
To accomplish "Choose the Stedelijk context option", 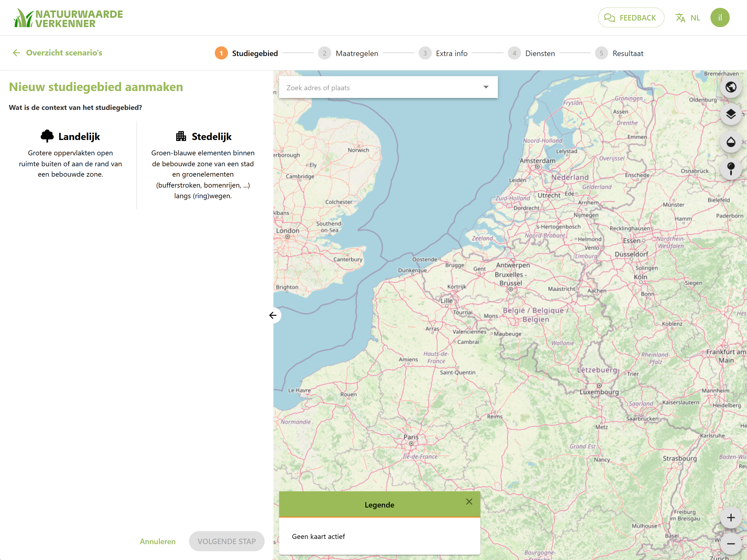I will 203,165.
